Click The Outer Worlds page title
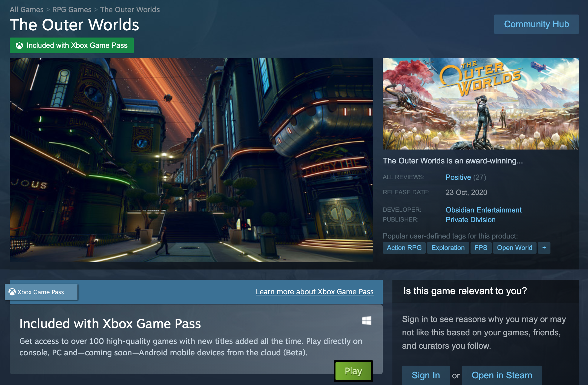This screenshot has width=588, height=385. click(74, 25)
